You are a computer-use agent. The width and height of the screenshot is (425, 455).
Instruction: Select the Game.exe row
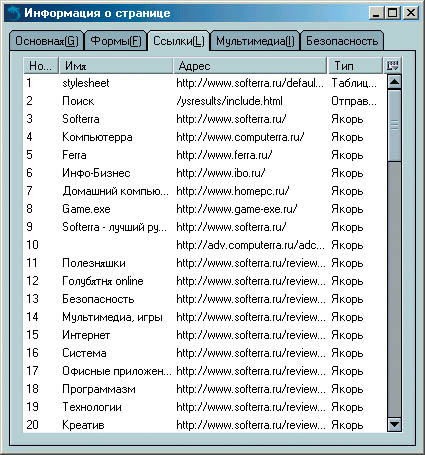coord(205,209)
